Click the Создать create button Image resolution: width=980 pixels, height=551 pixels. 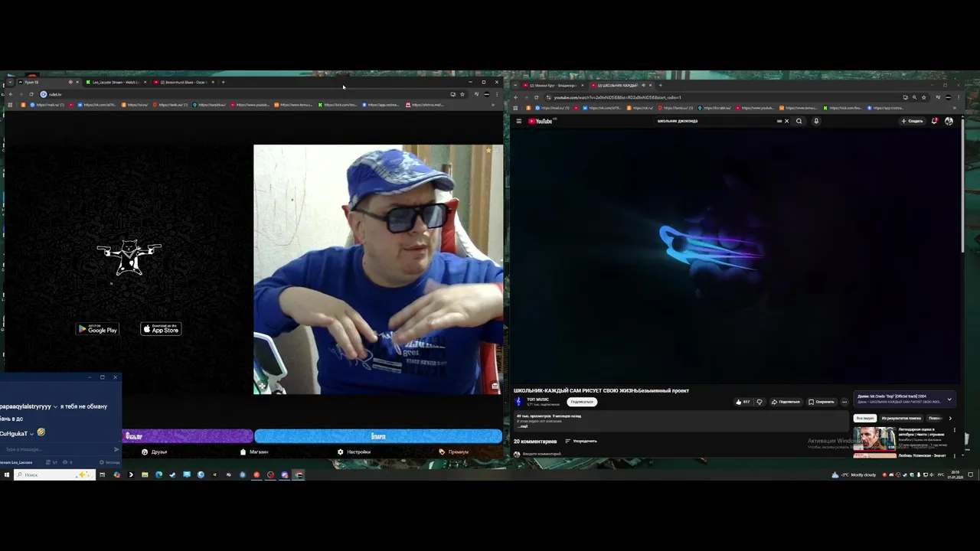tap(912, 121)
